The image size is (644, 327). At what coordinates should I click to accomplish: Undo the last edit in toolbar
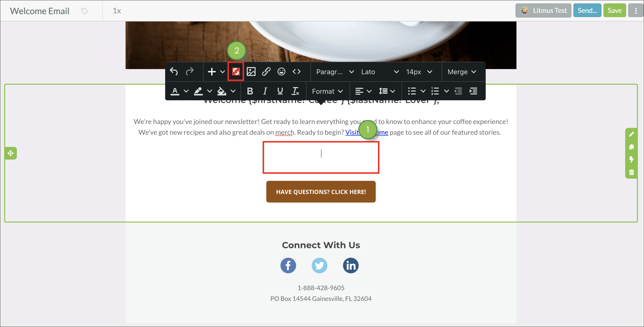pos(174,72)
